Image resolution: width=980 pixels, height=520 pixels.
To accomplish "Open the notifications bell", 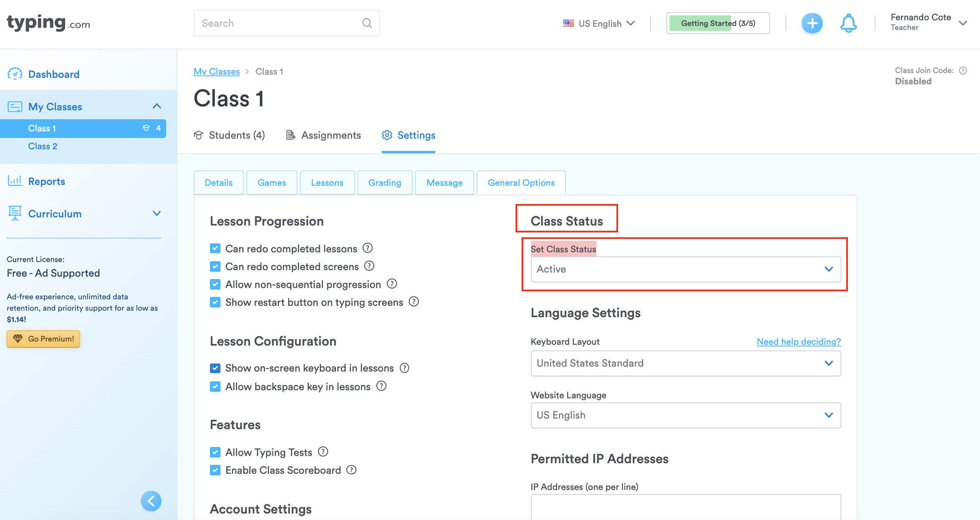I will click(x=848, y=23).
